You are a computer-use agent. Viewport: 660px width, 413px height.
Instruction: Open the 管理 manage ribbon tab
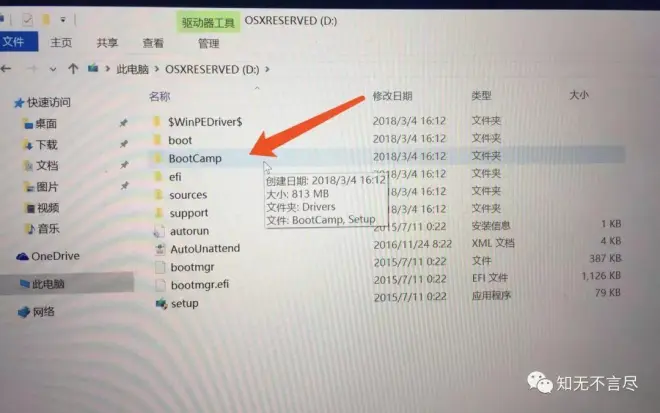pyautogui.click(x=208, y=43)
